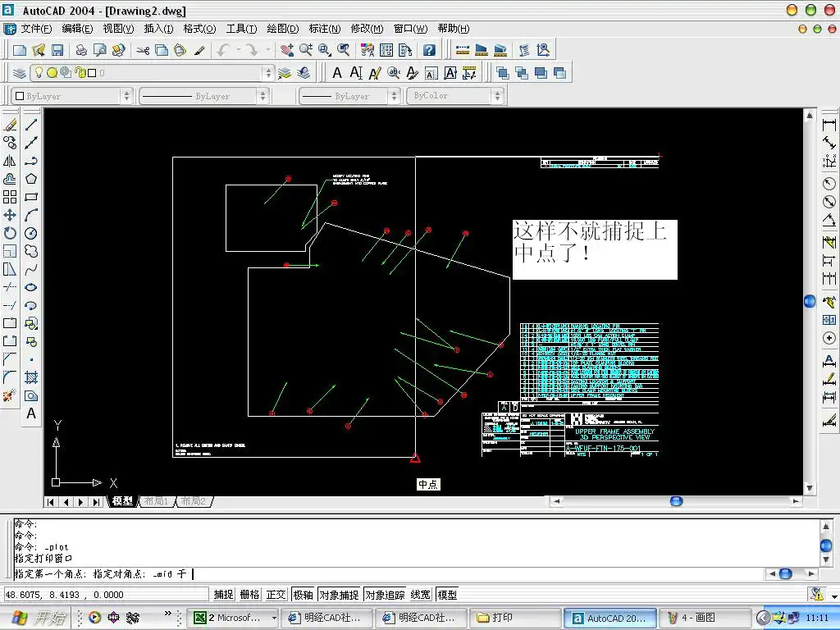Click the layer color swatch square

click(x=92, y=73)
